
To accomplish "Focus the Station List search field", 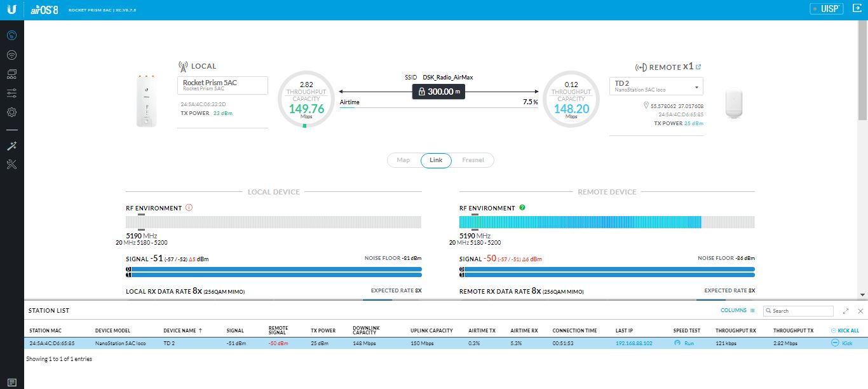I will coord(798,311).
